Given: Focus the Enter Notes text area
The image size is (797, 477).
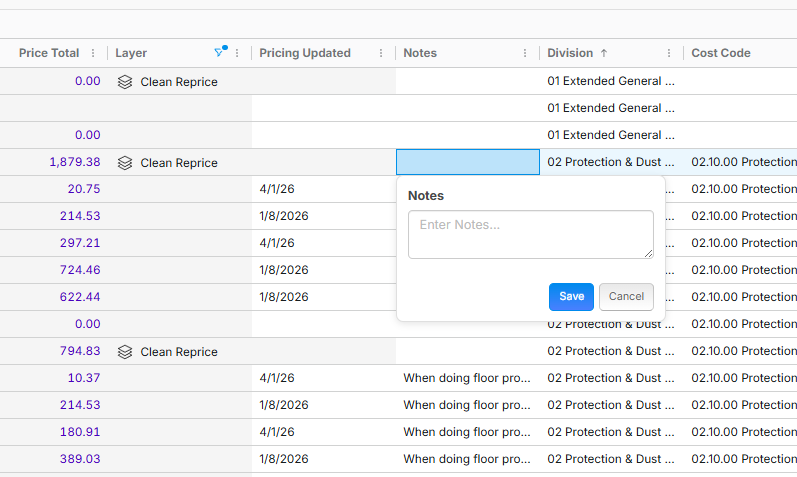Looking at the screenshot, I should [530, 234].
